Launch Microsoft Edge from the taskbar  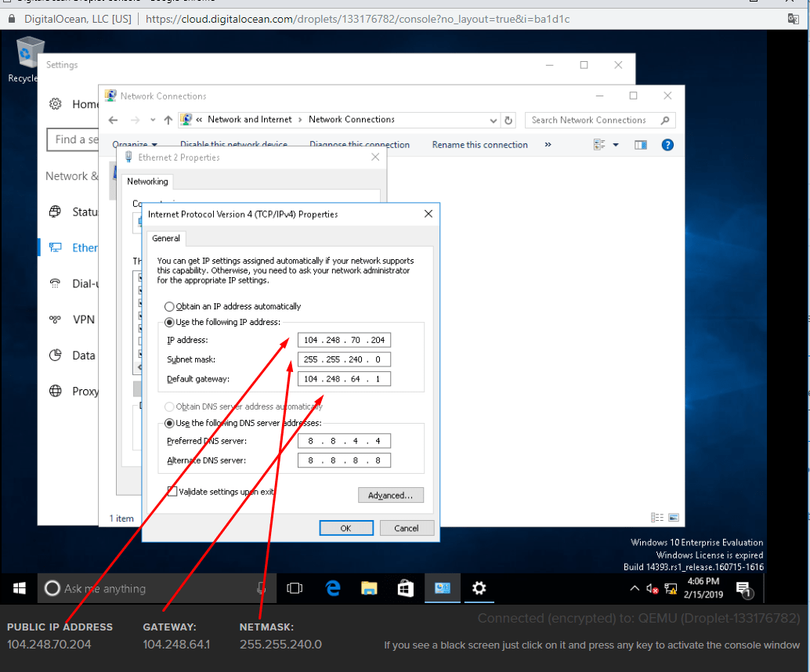[333, 587]
